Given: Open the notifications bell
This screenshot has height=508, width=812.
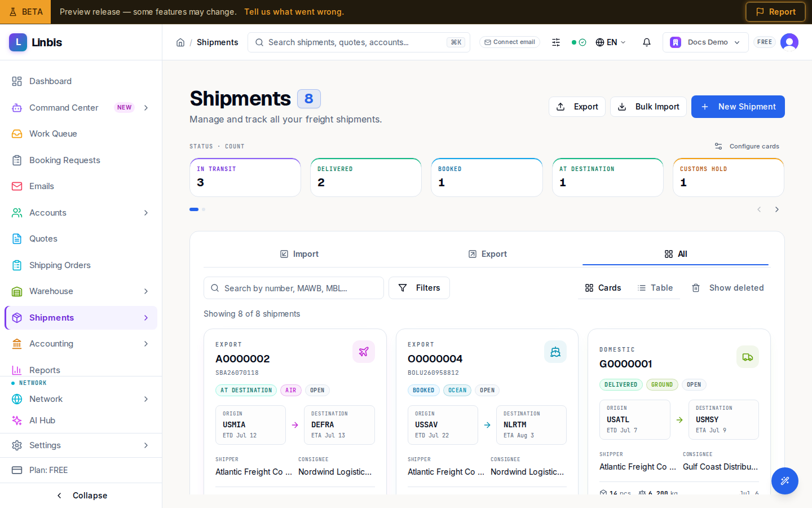Looking at the screenshot, I should 647,42.
